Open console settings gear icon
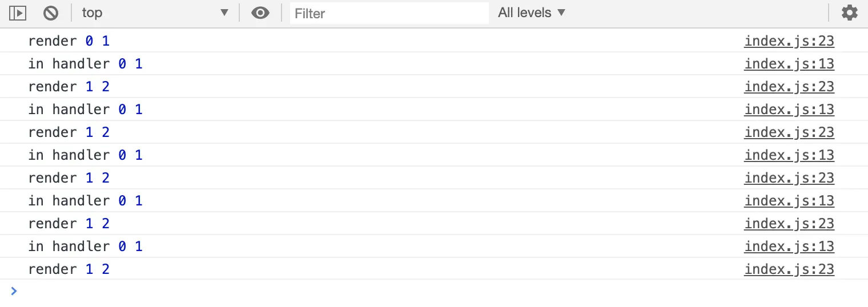Viewport: 868px width, 307px height. (850, 13)
